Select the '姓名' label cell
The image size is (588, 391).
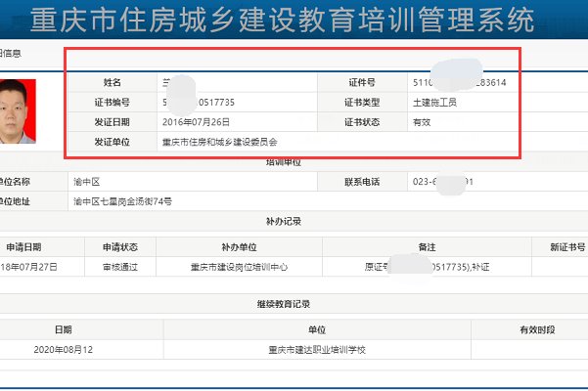(x=113, y=82)
